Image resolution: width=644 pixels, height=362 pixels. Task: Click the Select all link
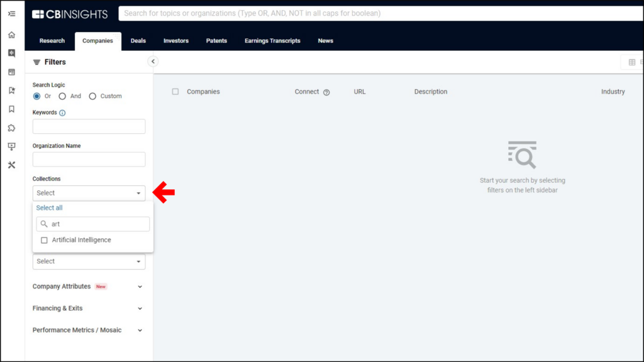[49, 207]
